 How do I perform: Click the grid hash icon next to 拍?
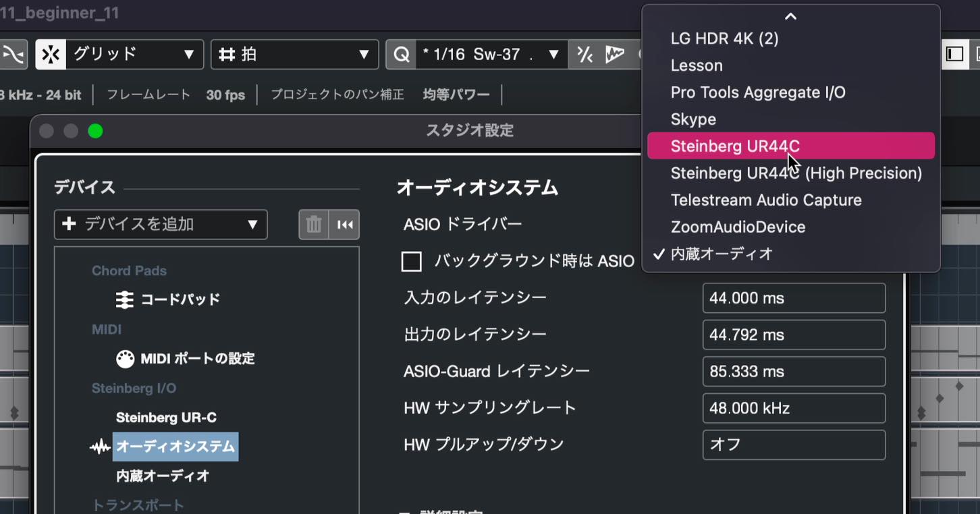(x=227, y=55)
